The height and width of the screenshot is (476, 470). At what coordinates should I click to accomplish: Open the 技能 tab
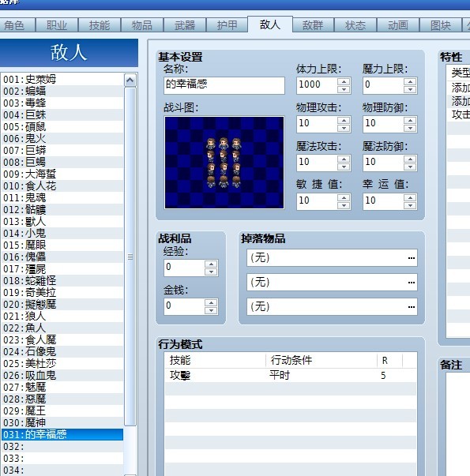coord(100,25)
